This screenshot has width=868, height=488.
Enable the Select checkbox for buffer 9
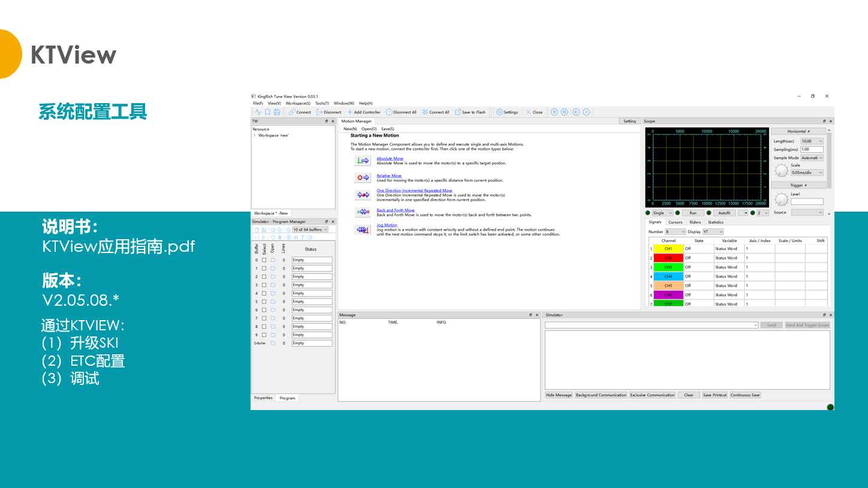tap(264, 335)
